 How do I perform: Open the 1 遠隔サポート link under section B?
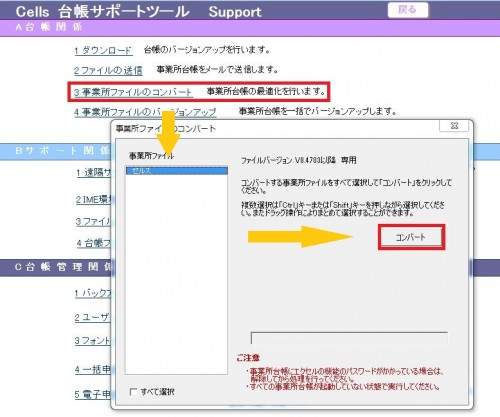pos(93,173)
